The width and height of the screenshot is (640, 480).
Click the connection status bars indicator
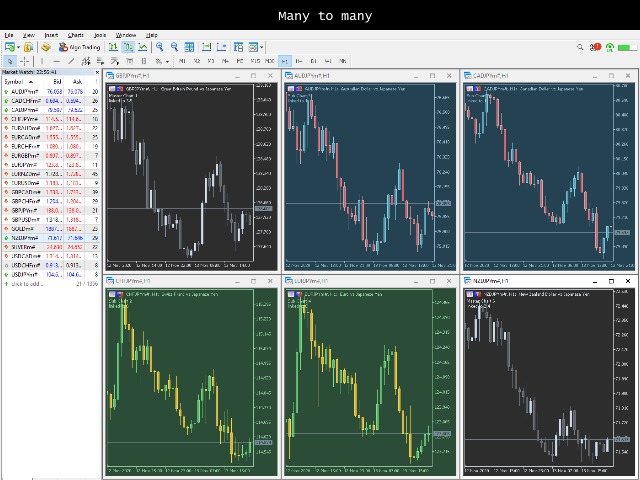click(x=626, y=47)
